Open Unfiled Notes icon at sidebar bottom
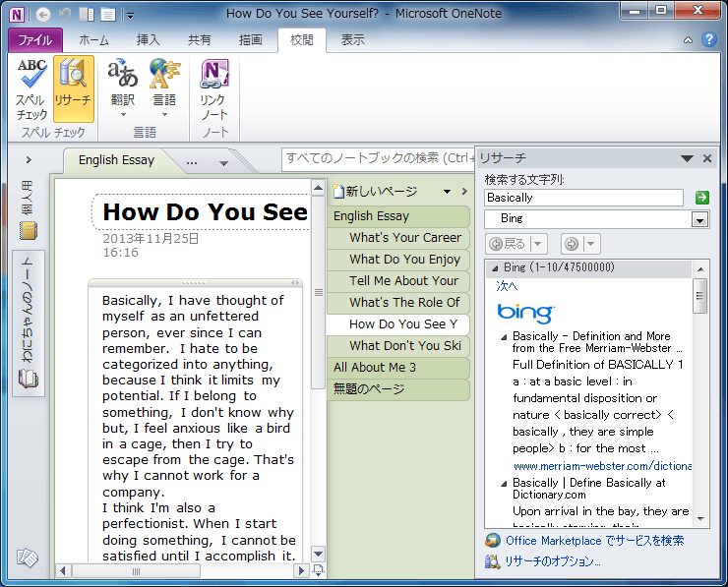 28,558
